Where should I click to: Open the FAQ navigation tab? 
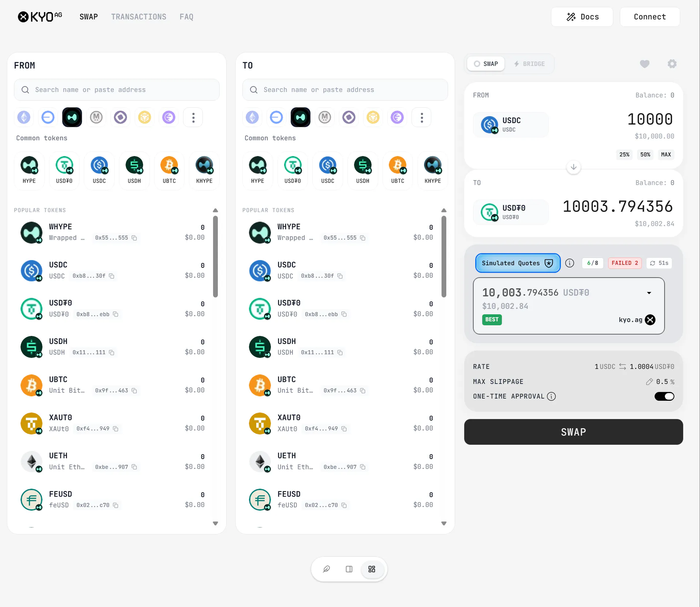coord(186,17)
